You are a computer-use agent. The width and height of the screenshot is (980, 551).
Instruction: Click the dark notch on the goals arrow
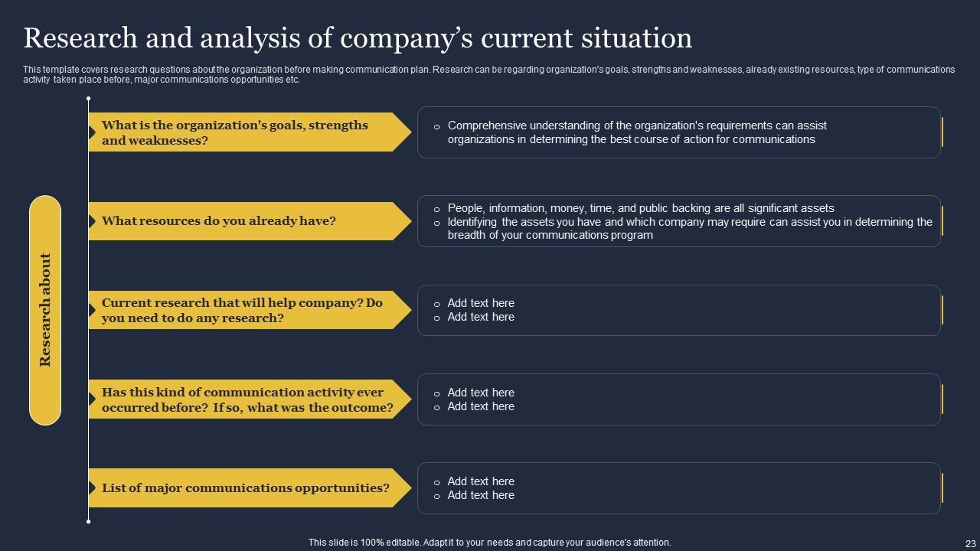click(92, 132)
